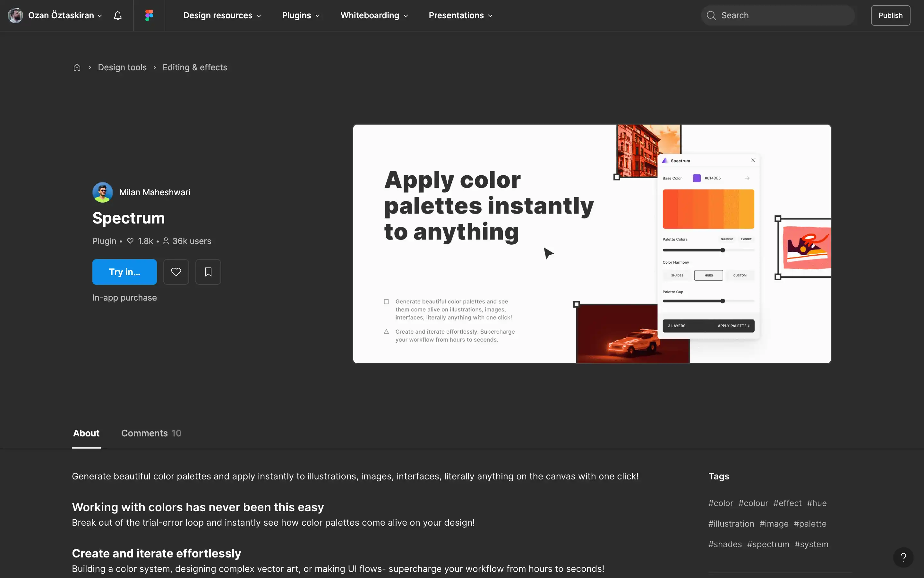Click Milan Maheshwari's avatar
This screenshot has height=578, width=924.
(x=102, y=192)
